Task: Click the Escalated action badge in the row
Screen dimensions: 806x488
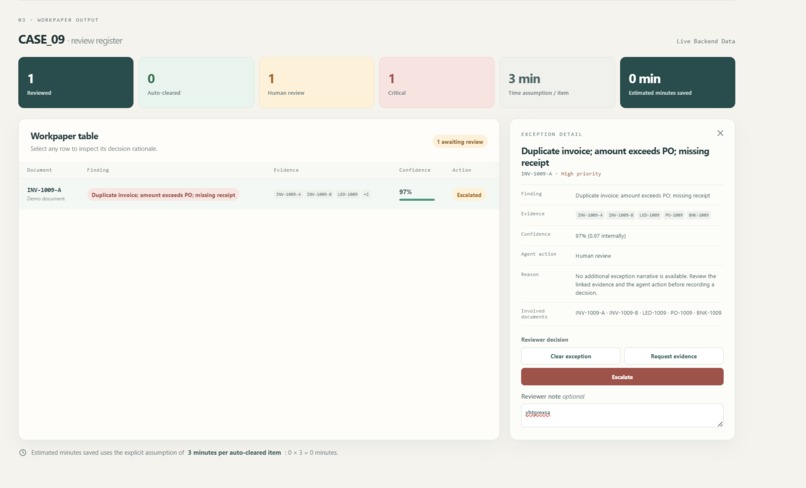Action: (469, 195)
